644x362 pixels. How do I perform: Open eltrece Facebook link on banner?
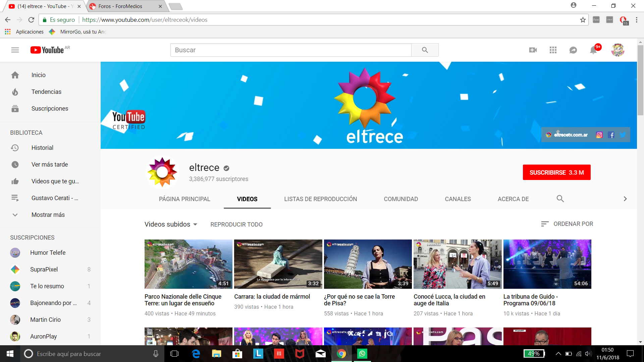(611, 135)
